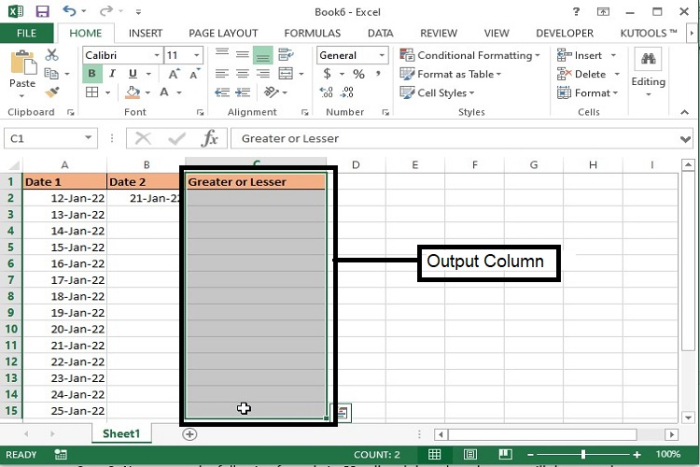Open the Format cells menu

pyautogui.click(x=588, y=93)
